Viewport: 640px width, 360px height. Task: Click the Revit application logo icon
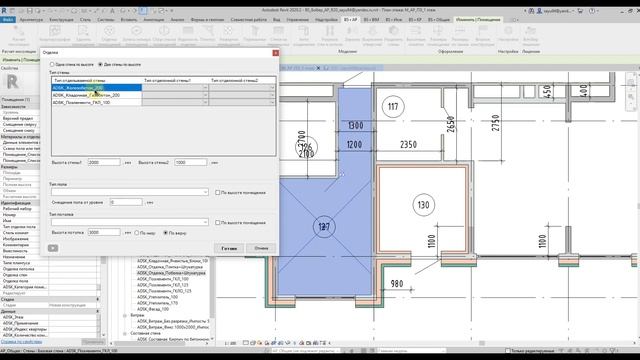click(4, 11)
